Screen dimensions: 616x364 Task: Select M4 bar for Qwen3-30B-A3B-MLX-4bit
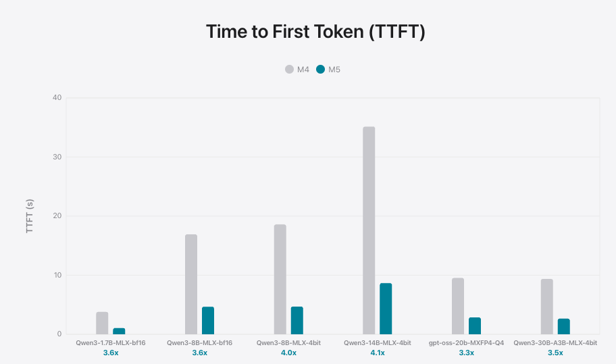click(x=547, y=307)
